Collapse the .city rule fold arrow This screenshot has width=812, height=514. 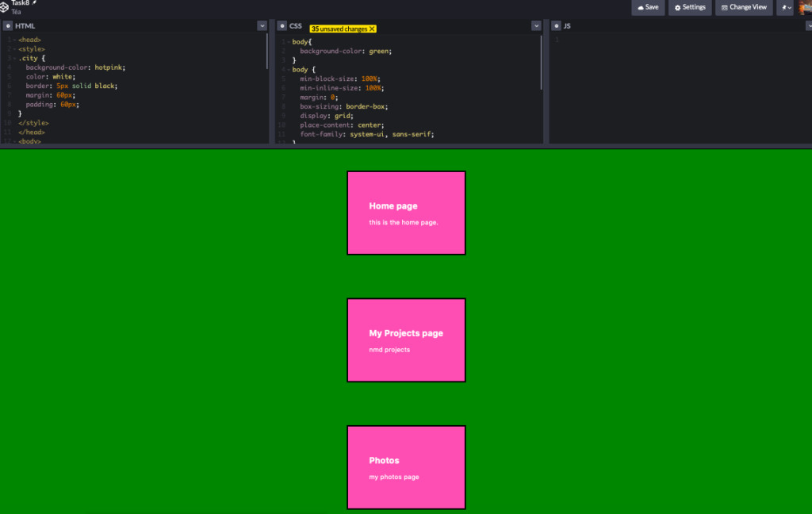[14, 59]
